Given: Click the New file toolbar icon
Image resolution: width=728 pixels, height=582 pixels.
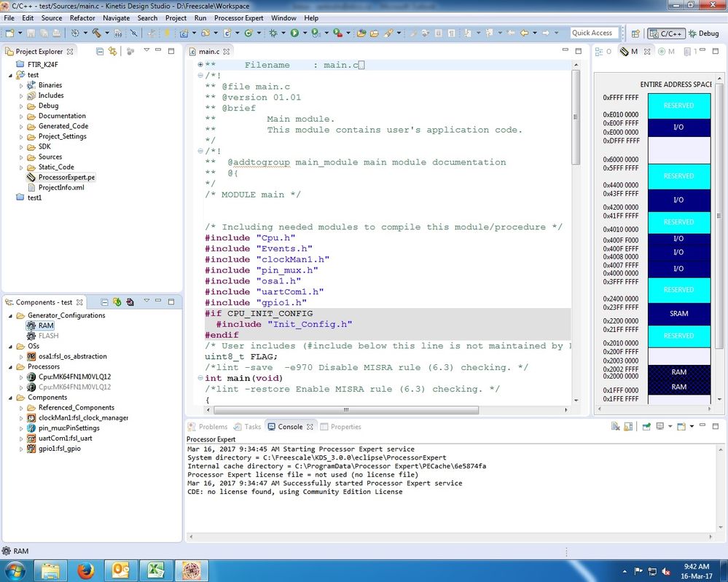Looking at the screenshot, I should pos(9,33).
